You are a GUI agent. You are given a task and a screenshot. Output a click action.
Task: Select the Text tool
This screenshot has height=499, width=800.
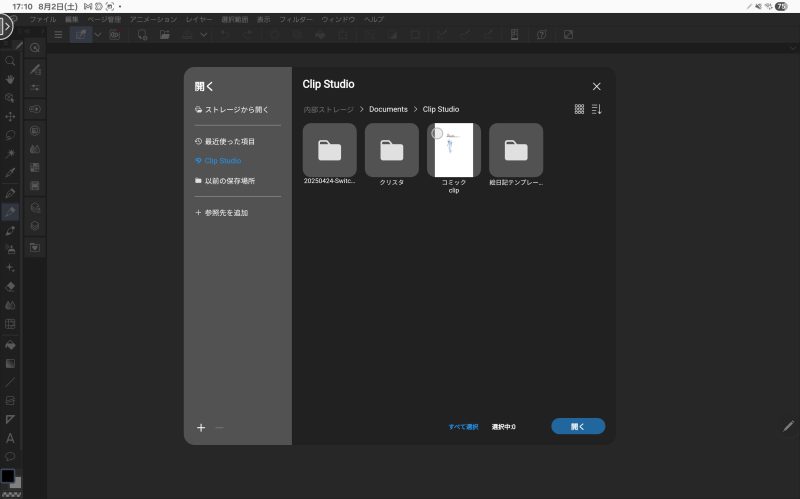10,438
